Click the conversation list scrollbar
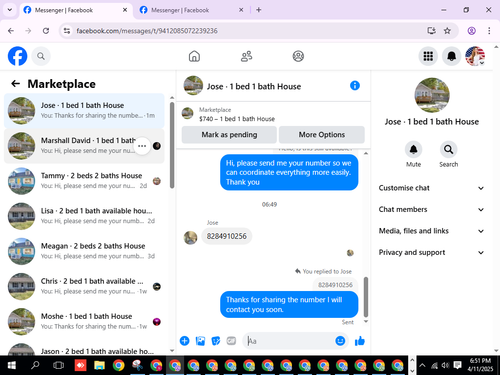The image size is (500, 375). (x=172, y=145)
